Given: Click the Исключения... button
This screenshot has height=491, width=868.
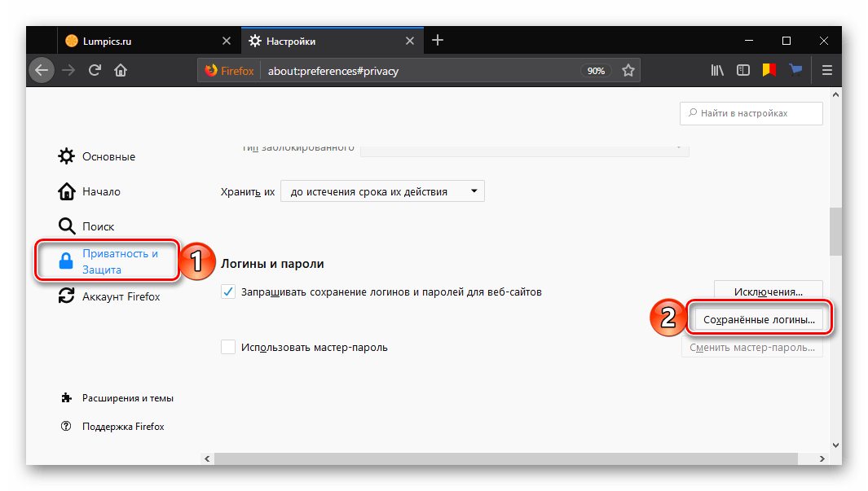Looking at the screenshot, I should tap(768, 292).
